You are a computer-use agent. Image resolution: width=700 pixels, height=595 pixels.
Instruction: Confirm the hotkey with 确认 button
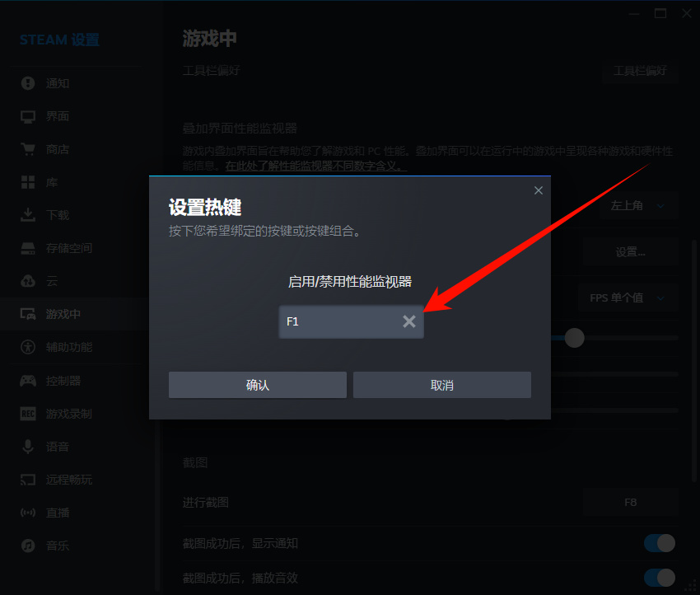[258, 385]
